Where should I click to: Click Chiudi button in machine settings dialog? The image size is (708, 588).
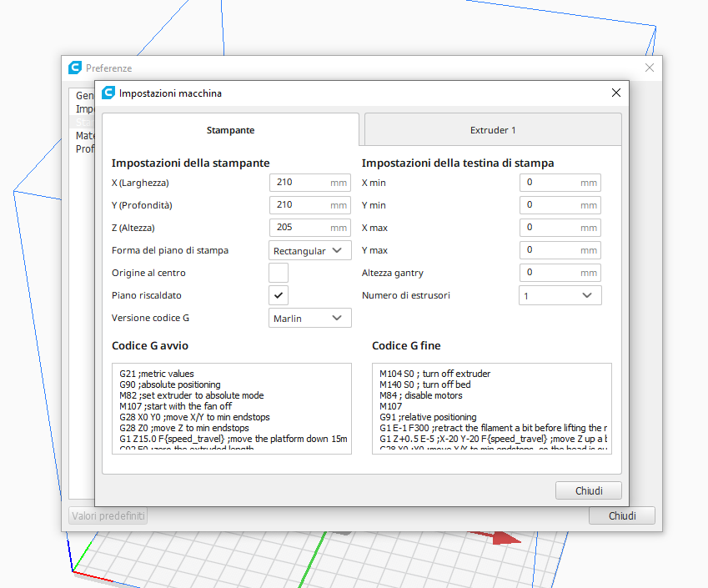coord(589,490)
